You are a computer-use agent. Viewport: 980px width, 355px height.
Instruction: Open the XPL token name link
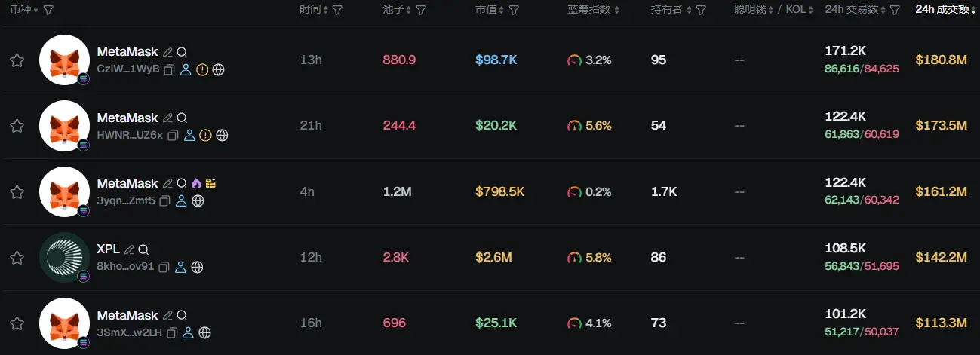(x=109, y=249)
